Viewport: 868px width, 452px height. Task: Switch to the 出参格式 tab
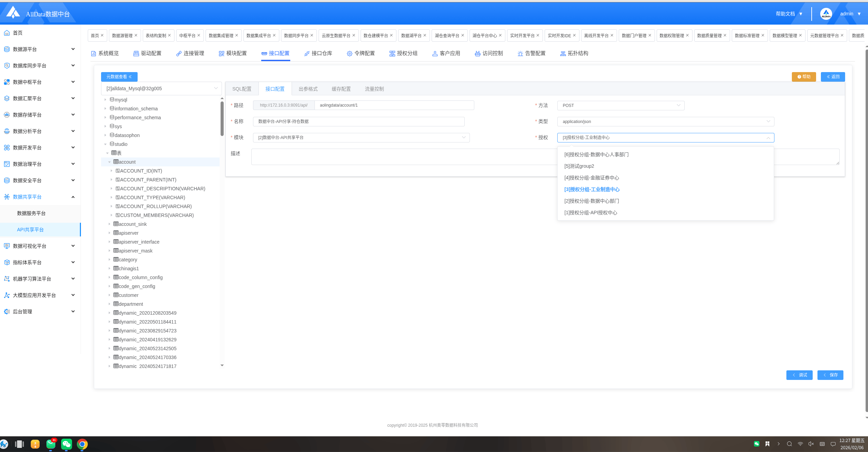pyautogui.click(x=308, y=89)
